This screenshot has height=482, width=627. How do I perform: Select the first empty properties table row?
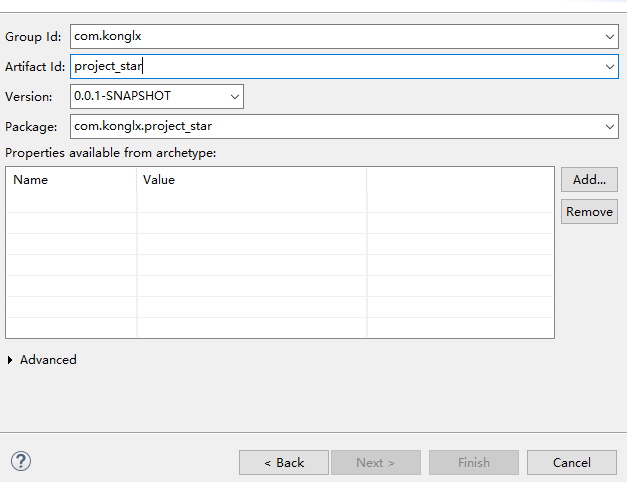(280, 202)
